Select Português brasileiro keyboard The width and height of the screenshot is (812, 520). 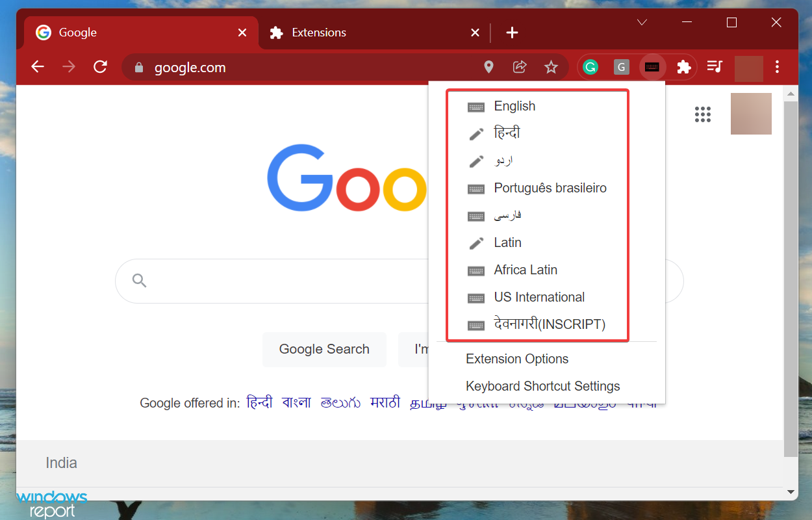tap(538, 188)
